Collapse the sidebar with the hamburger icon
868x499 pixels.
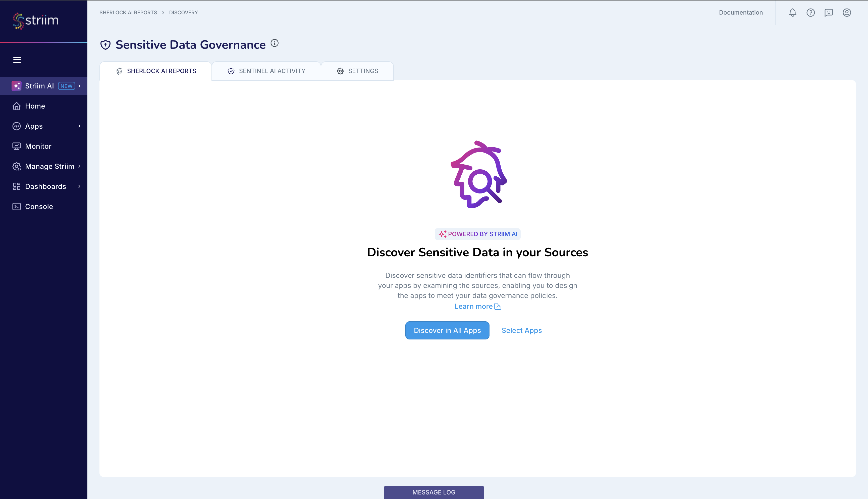tap(17, 60)
